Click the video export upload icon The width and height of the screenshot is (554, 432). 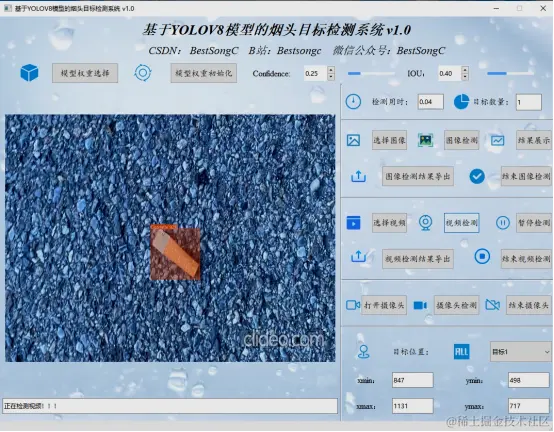358,256
